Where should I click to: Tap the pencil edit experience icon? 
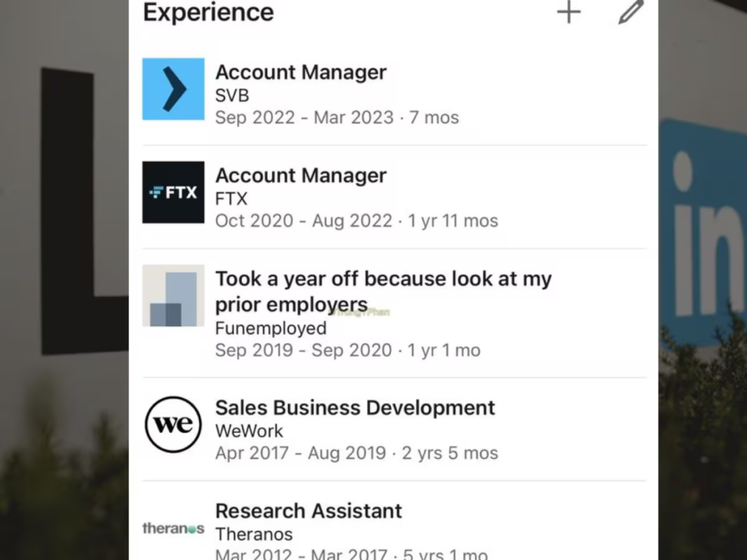point(630,12)
